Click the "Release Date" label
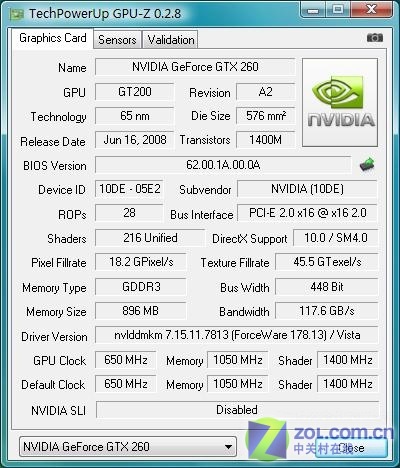 click(x=53, y=142)
